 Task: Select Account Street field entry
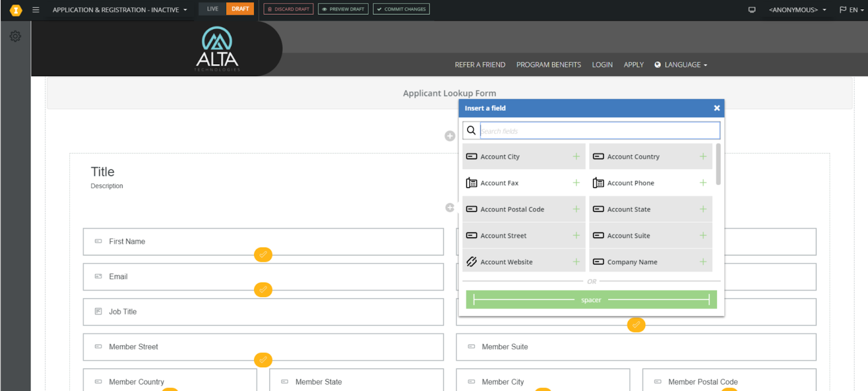524,236
